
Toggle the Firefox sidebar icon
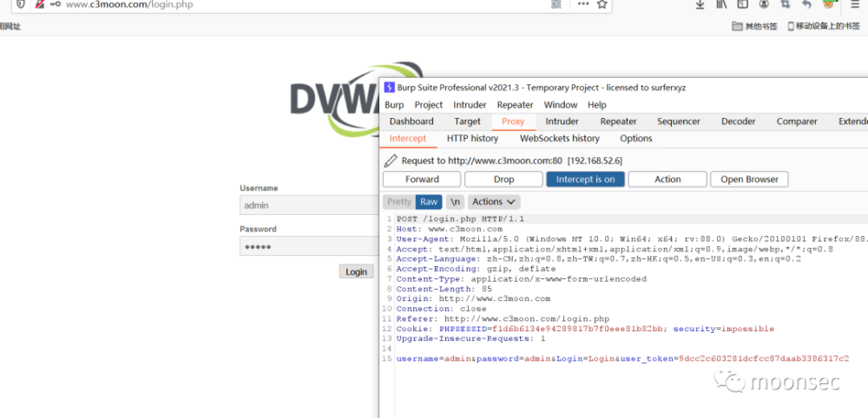tap(742, 4)
